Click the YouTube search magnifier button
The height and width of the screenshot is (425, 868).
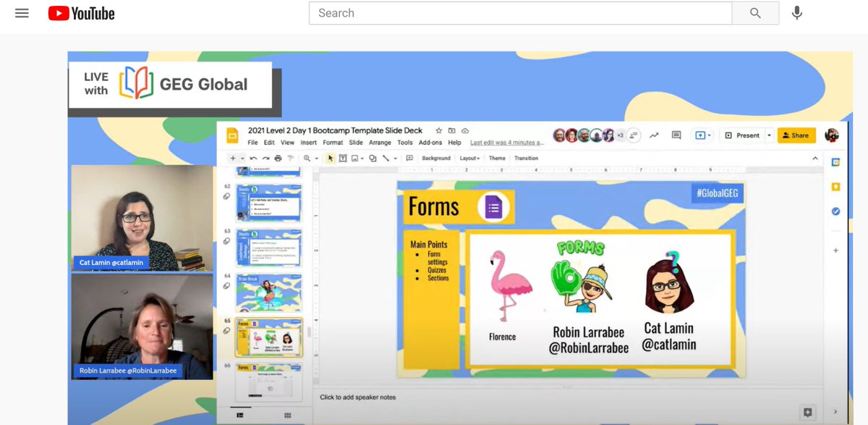[755, 13]
